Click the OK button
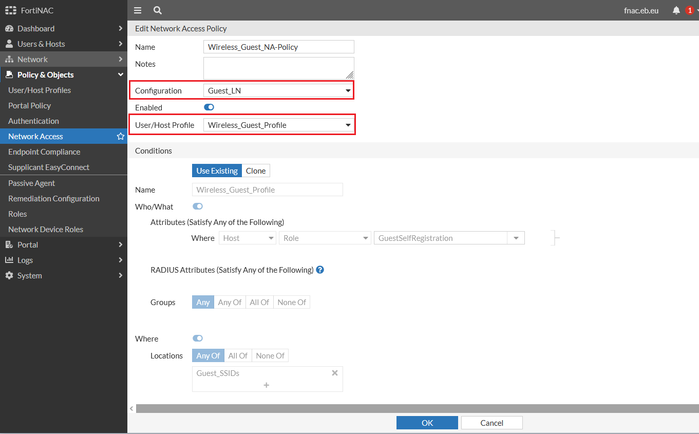 coord(427,423)
